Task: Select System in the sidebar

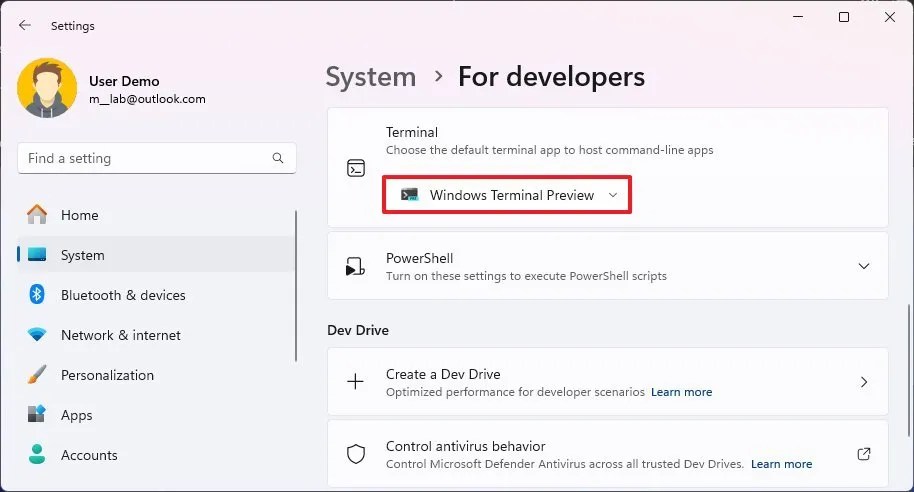Action: click(x=156, y=255)
